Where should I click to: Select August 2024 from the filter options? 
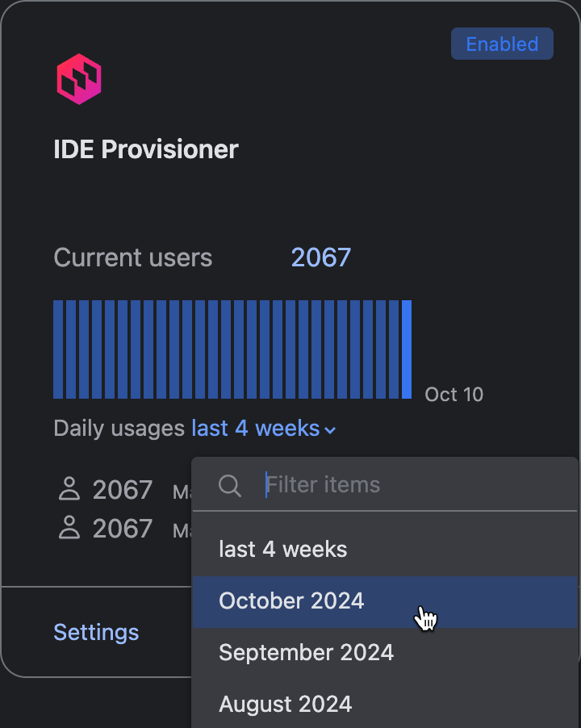tap(286, 704)
